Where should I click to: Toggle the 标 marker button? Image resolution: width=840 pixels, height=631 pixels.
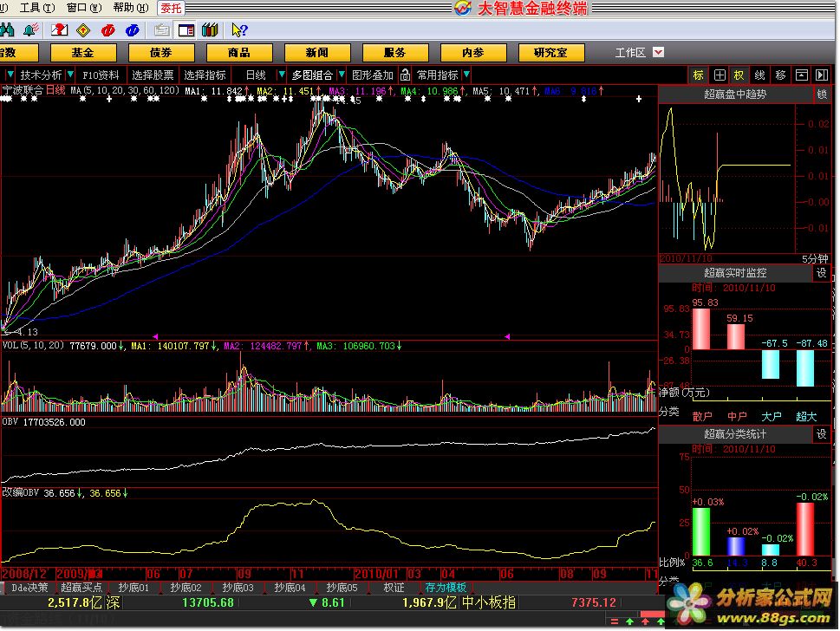(x=698, y=75)
